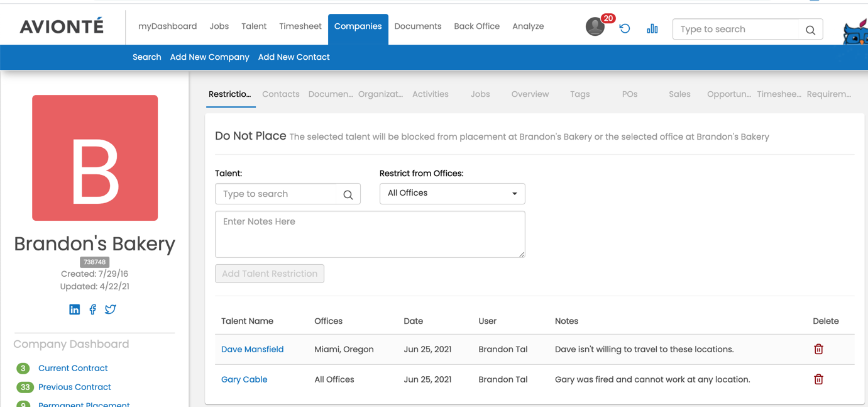
Task: Open the company LinkedIn icon
Action: point(75,309)
